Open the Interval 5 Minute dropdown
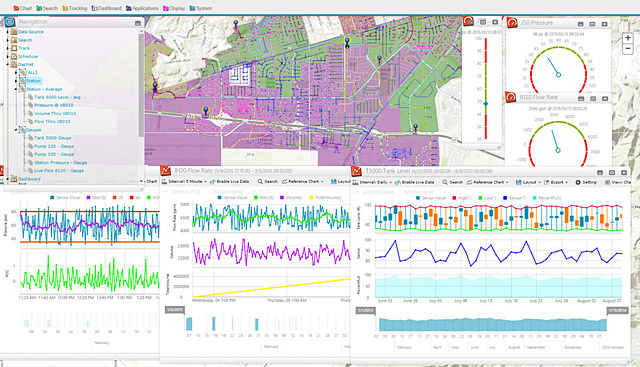 point(184,181)
